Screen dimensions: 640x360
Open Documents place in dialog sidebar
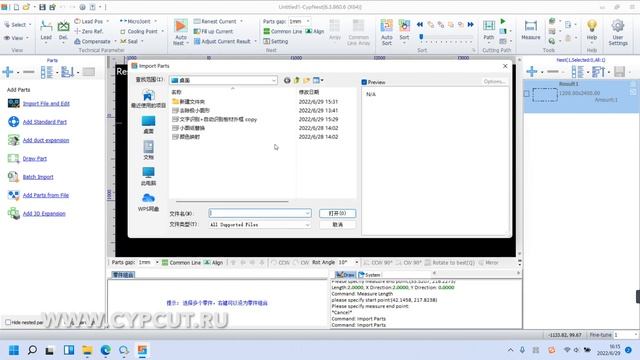point(148,150)
